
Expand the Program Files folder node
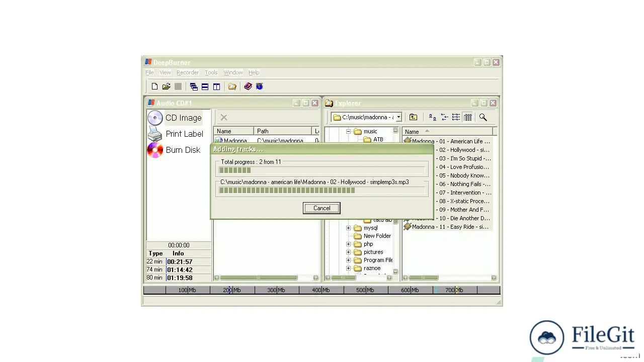click(348, 260)
